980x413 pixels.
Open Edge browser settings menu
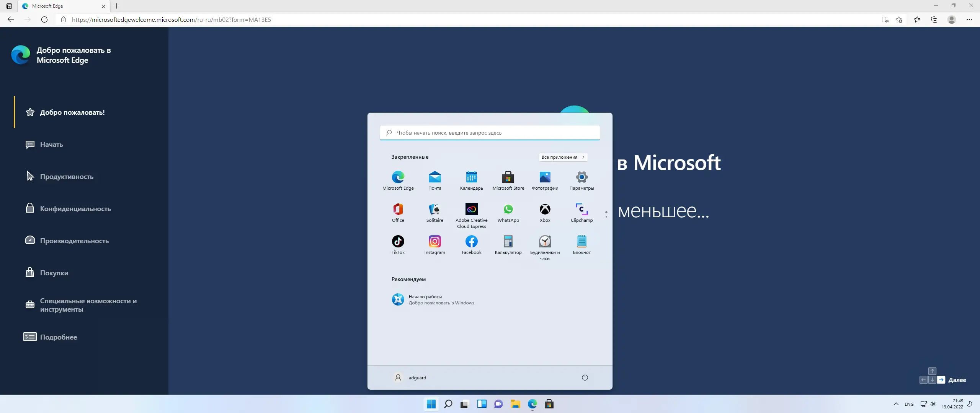pos(970,20)
